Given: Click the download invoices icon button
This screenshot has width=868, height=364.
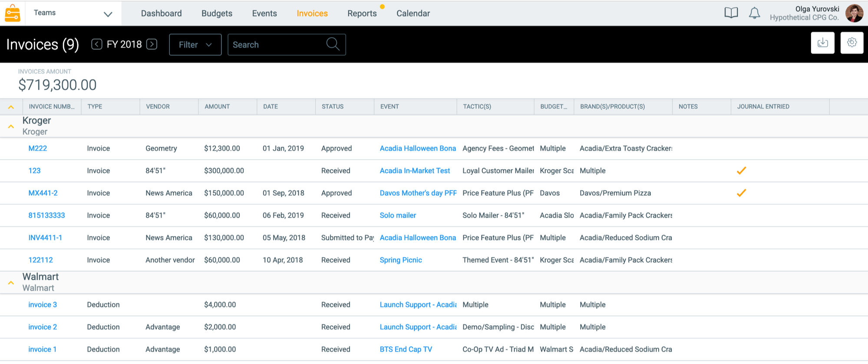Looking at the screenshot, I should [x=822, y=43].
